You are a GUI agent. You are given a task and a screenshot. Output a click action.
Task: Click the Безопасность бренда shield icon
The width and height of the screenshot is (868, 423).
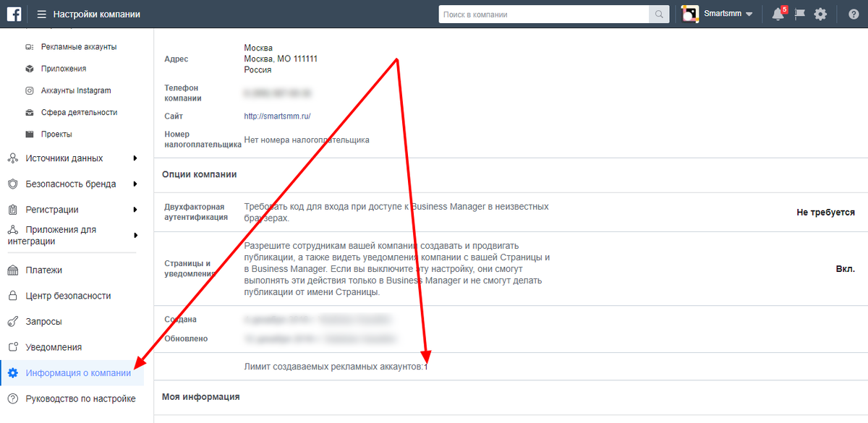[12, 184]
